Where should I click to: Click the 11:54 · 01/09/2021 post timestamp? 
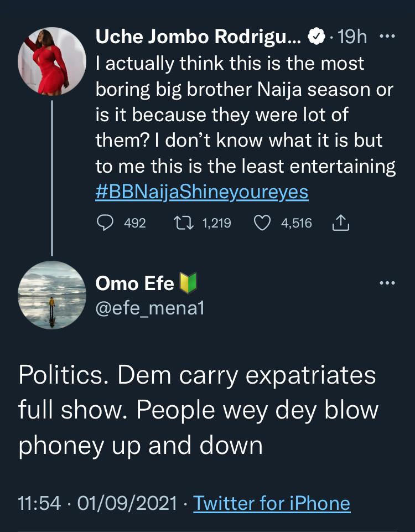(x=97, y=503)
